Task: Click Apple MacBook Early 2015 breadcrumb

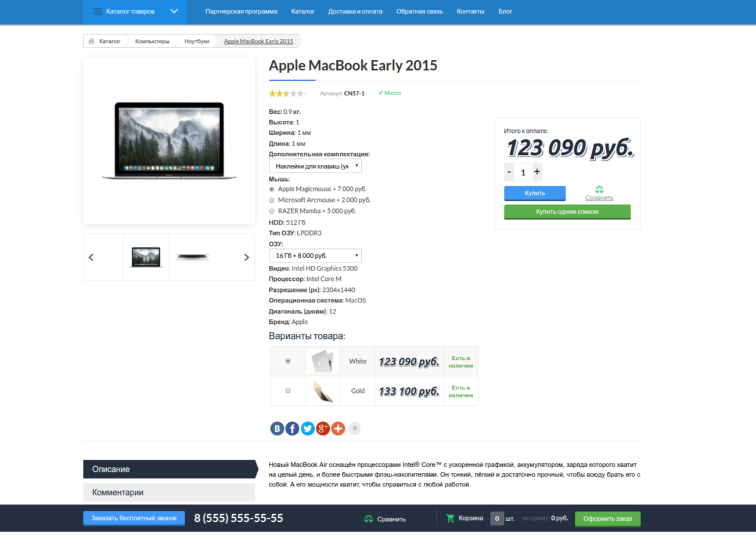Action: (258, 41)
